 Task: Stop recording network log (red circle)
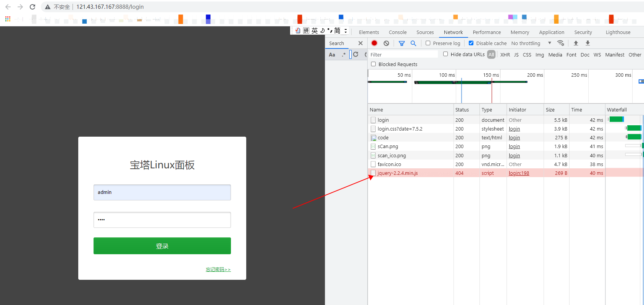(x=374, y=43)
